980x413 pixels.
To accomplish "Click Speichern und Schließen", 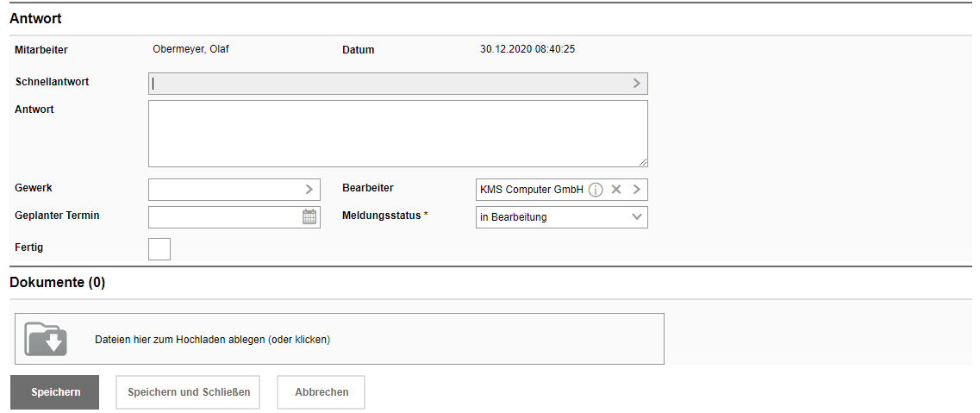I will point(189,392).
